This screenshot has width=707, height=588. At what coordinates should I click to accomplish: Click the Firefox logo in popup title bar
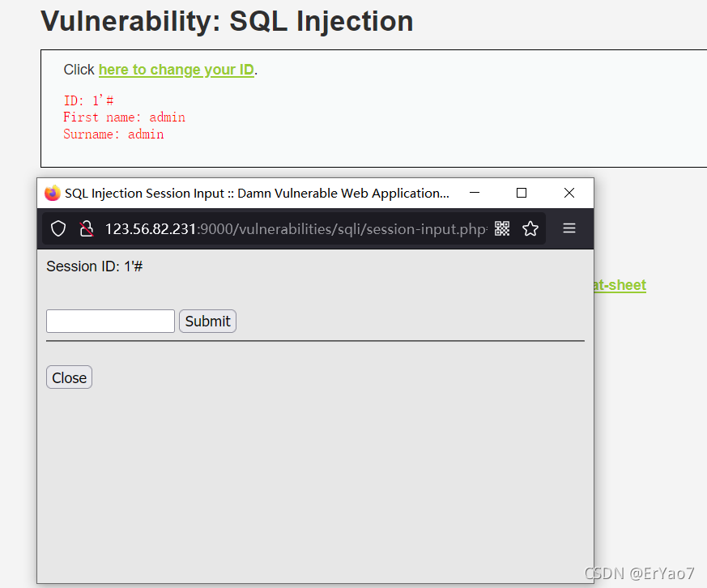click(x=53, y=193)
